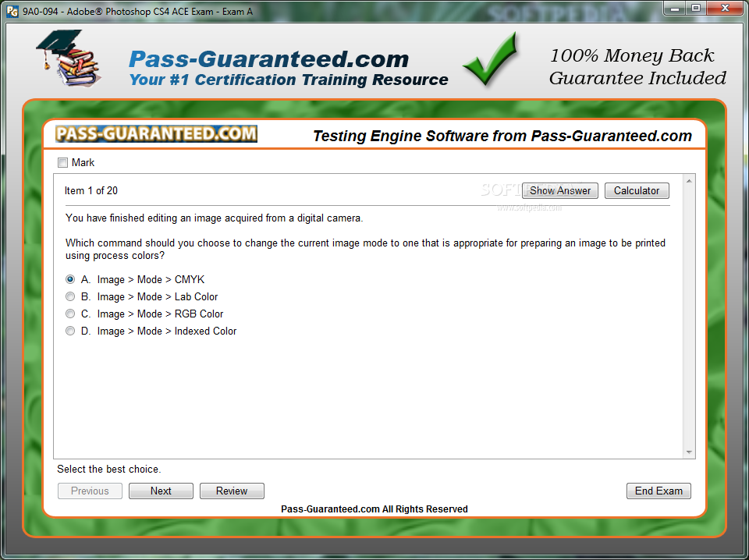
Task: Select answer B, Lab Color
Action: [x=70, y=296]
